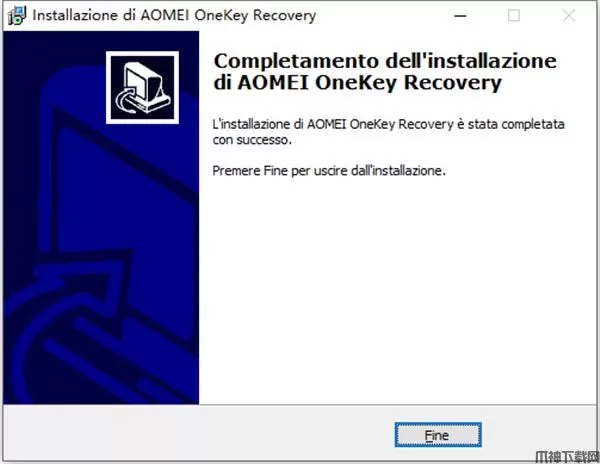Click the text 'con successo.'
The image size is (600, 464).
click(252, 140)
